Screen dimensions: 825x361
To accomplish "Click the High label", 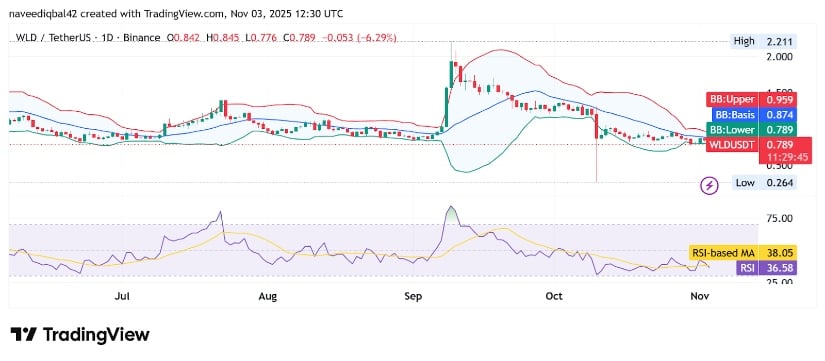I will [x=744, y=41].
